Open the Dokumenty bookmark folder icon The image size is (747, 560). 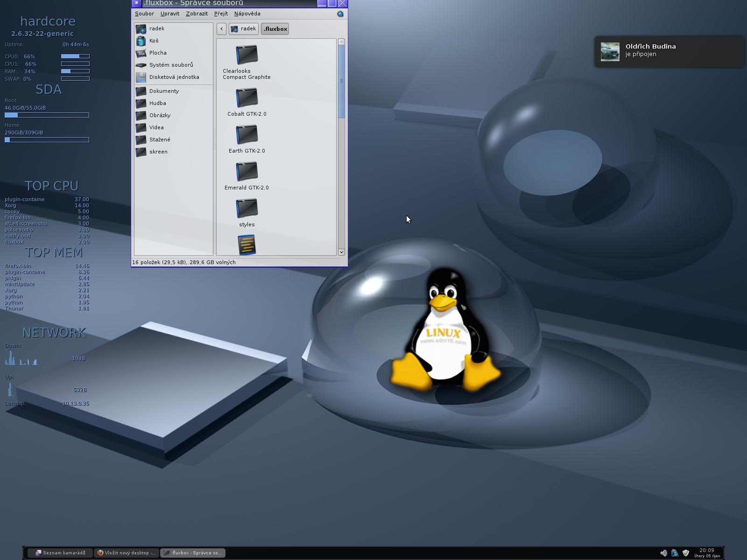[x=141, y=91]
